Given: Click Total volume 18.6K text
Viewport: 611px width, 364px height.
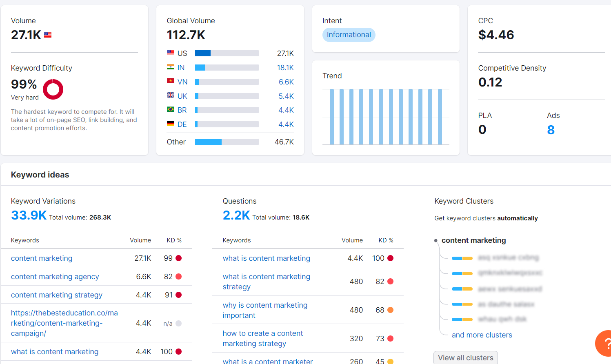Looking at the screenshot, I should coord(281,218).
